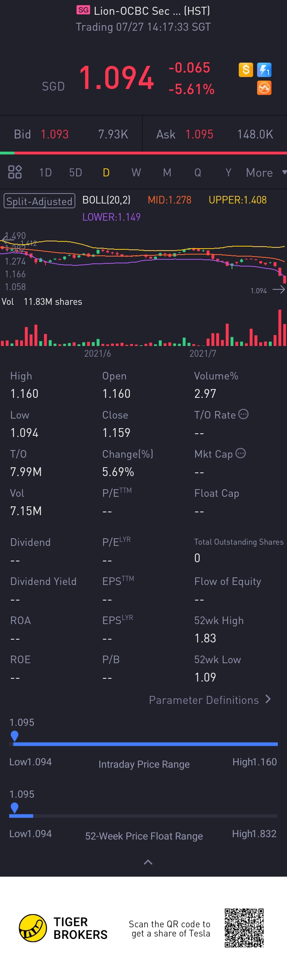Viewport: 287px width, 980px height.
Task: Select the W weekly chart tab
Action: coord(136,172)
